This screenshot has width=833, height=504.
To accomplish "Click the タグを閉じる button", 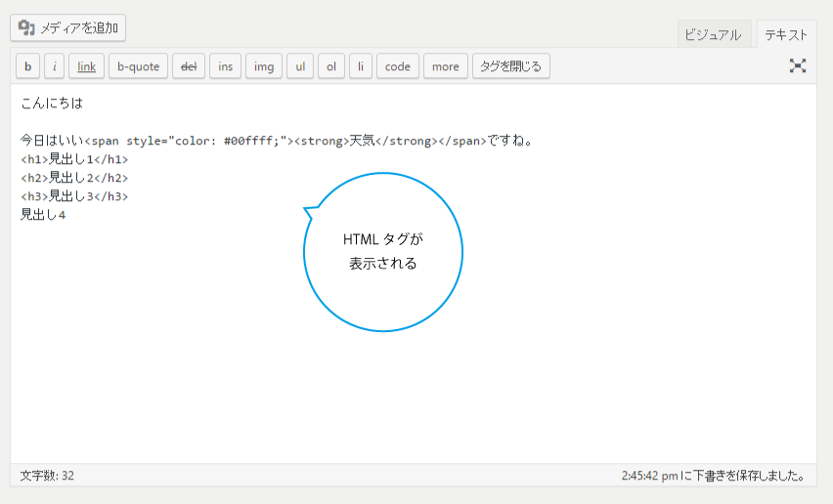I will [511, 66].
